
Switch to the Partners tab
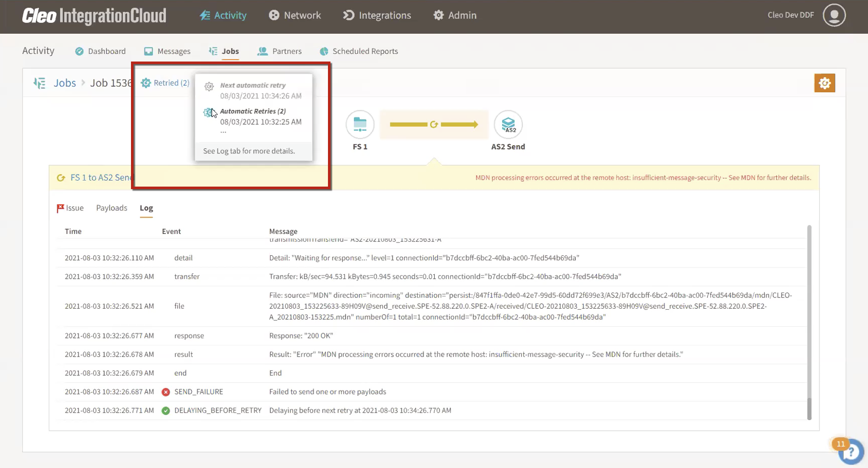280,51
